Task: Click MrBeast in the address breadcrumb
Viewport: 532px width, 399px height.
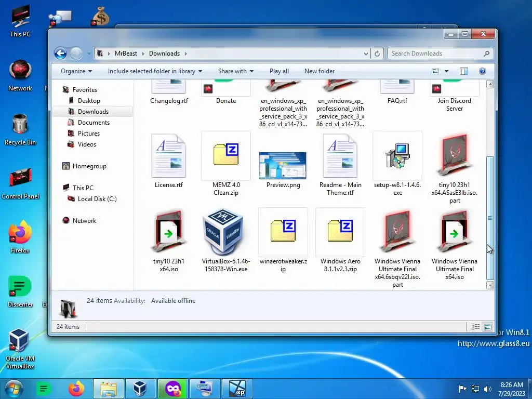Action: point(126,54)
